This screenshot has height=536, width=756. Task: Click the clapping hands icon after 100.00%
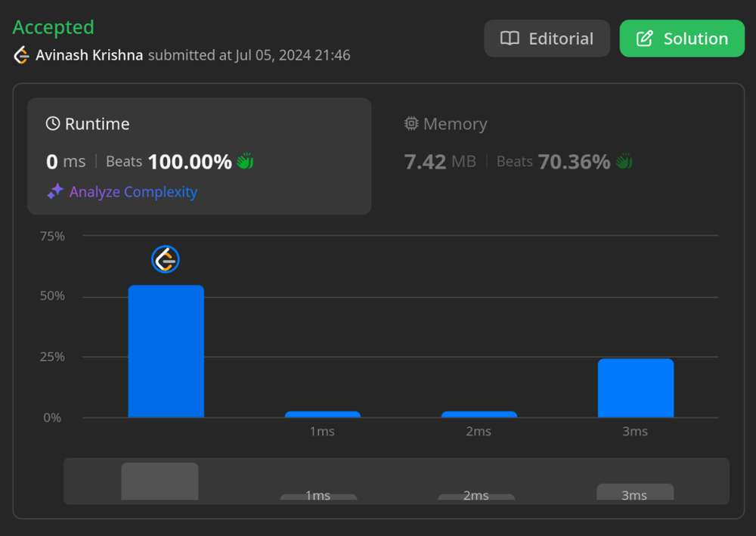tap(245, 161)
